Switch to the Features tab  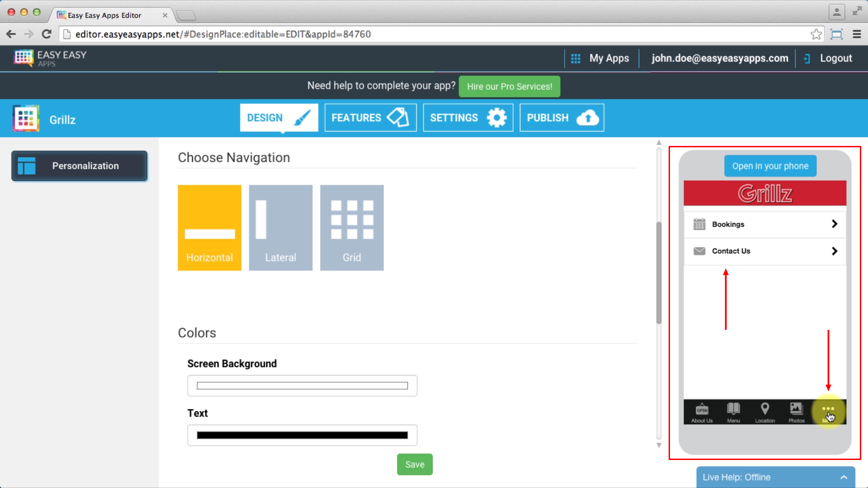(370, 117)
